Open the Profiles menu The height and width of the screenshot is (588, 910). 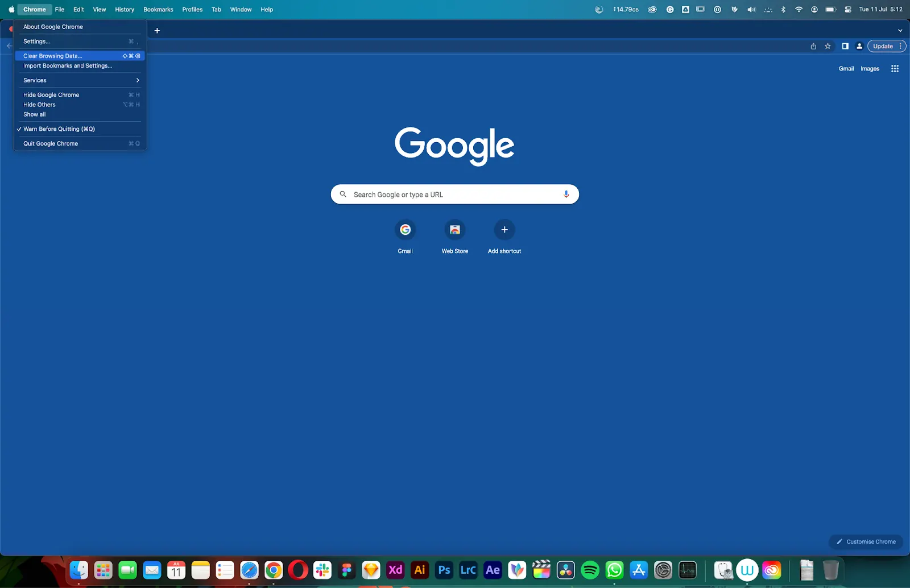tap(192, 9)
